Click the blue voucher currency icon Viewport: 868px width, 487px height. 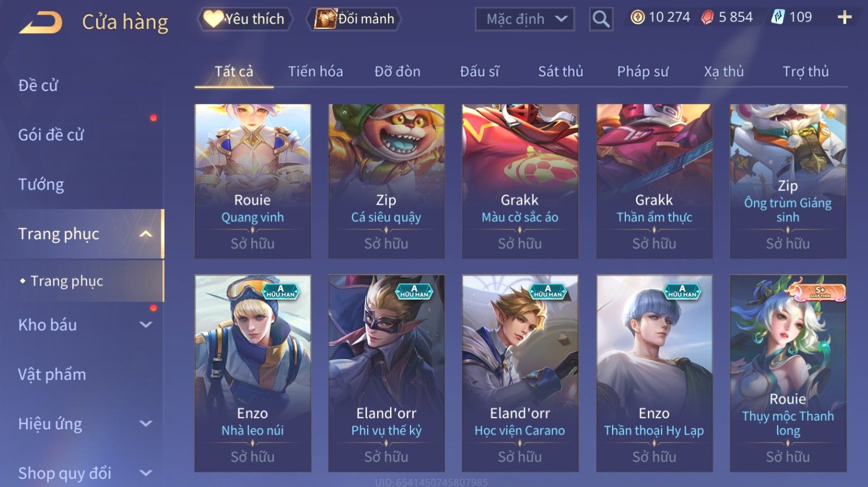pos(778,17)
